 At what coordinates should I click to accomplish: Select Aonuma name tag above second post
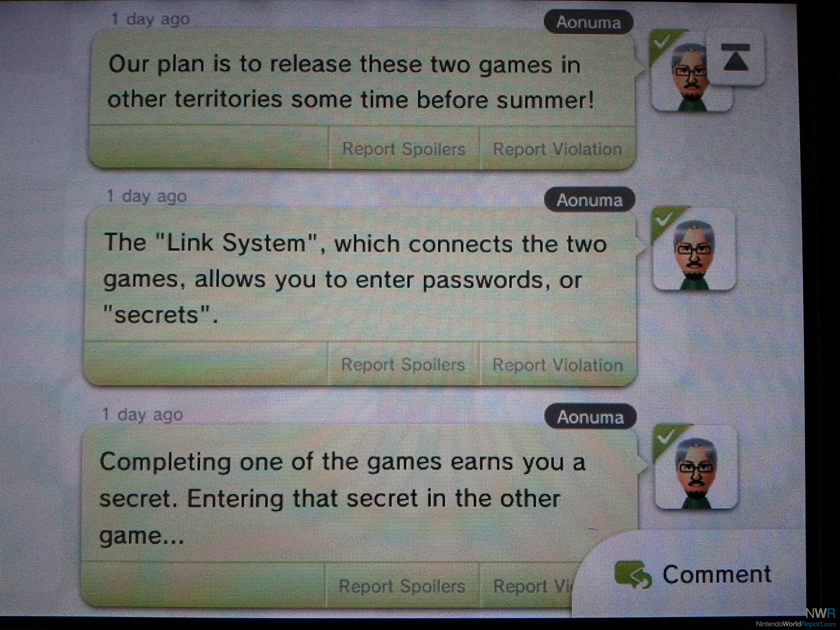coord(589,200)
